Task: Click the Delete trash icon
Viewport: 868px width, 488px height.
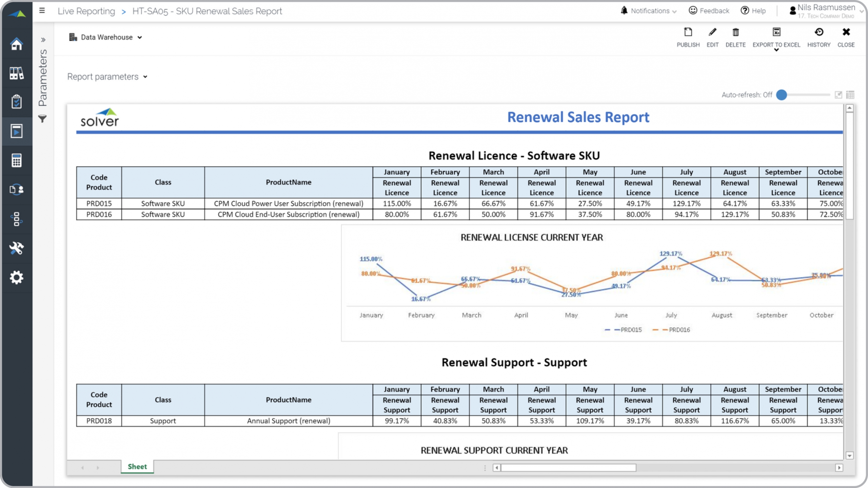Action: click(735, 33)
